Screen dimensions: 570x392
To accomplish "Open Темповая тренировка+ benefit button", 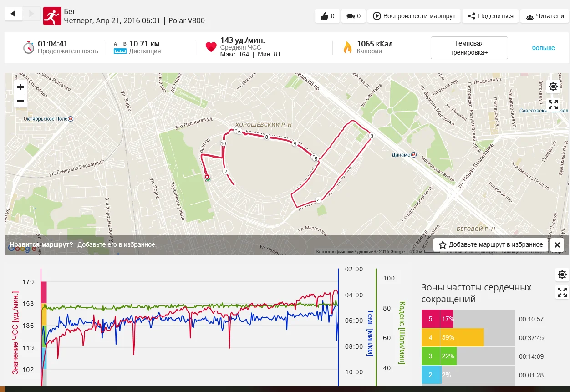I will pyautogui.click(x=469, y=48).
